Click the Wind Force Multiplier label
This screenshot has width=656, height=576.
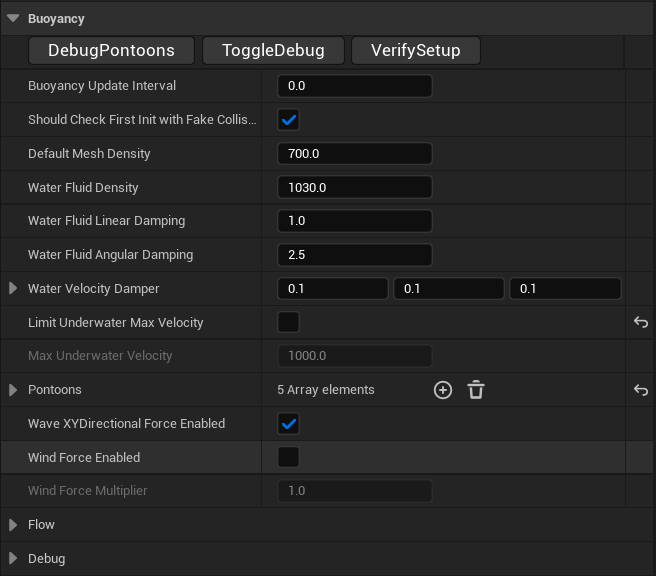coord(87,491)
